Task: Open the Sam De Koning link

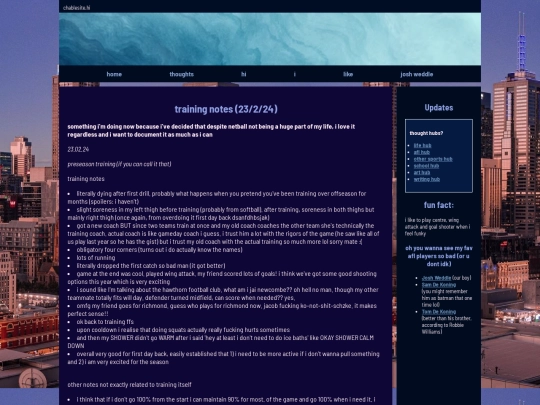Action: click(439, 285)
